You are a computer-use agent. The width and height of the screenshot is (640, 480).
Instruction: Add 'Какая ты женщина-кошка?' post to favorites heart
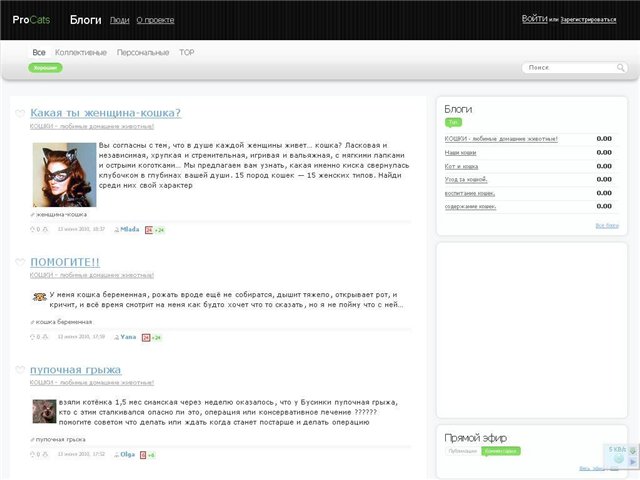(x=20, y=113)
